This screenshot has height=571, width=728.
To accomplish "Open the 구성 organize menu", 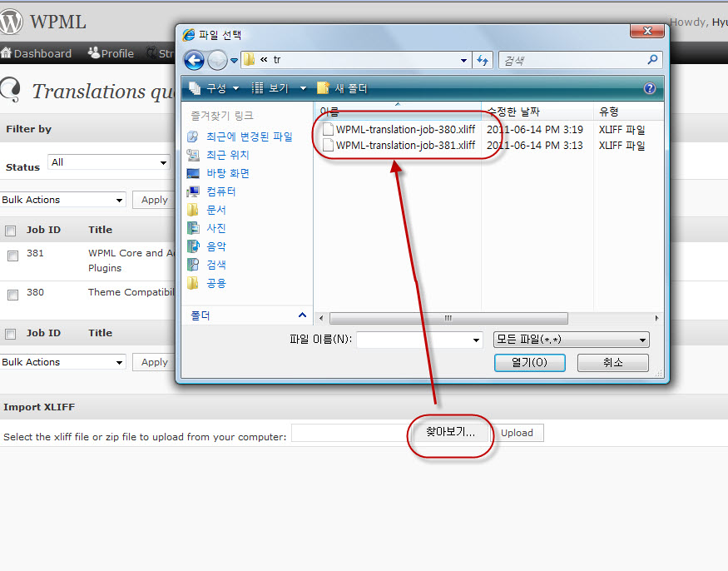I will coord(214,88).
